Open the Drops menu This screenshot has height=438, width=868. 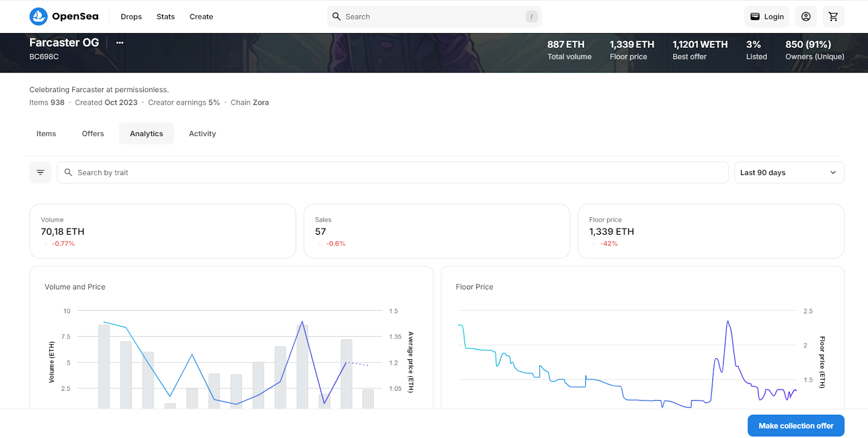(x=131, y=17)
